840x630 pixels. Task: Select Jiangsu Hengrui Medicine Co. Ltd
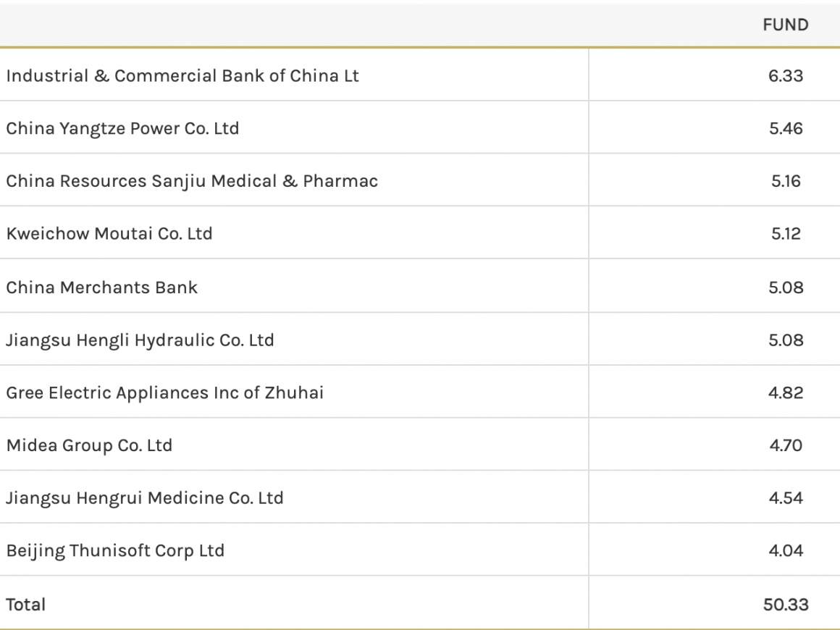145,498
